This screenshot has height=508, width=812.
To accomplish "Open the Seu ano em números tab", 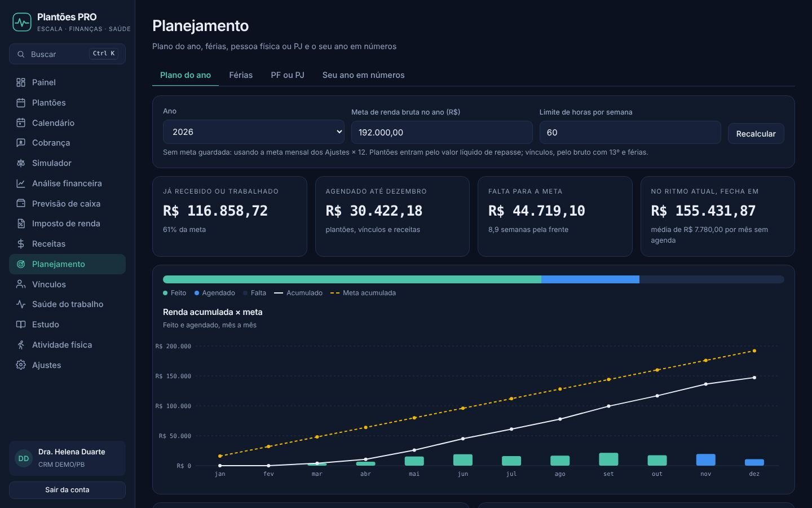I will click(x=364, y=75).
